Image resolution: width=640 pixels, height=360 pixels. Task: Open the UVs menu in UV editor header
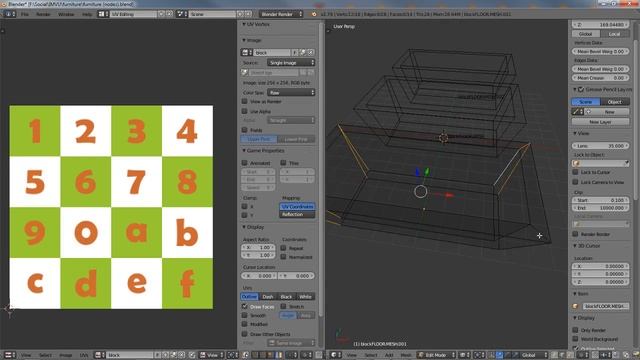click(x=84, y=355)
